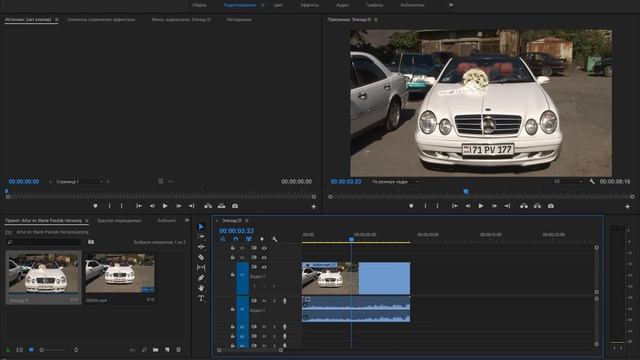
Task: Switch to Effects workspace tab
Action: click(x=309, y=5)
